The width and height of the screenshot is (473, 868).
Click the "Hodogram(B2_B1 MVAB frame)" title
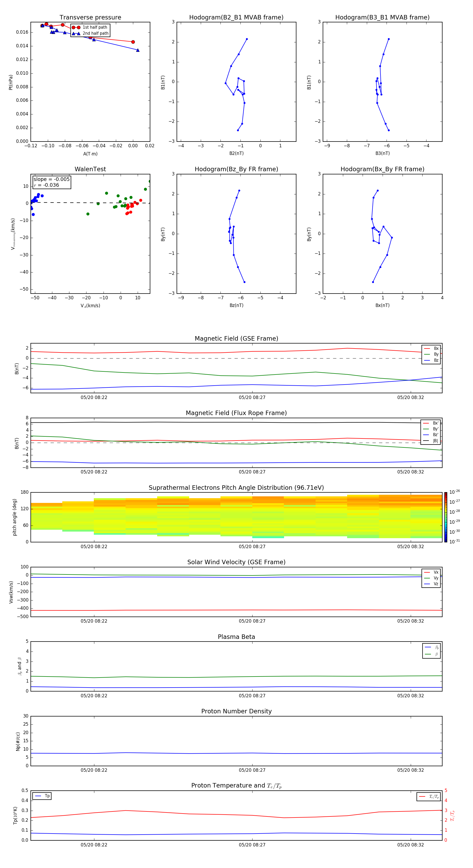click(236, 18)
